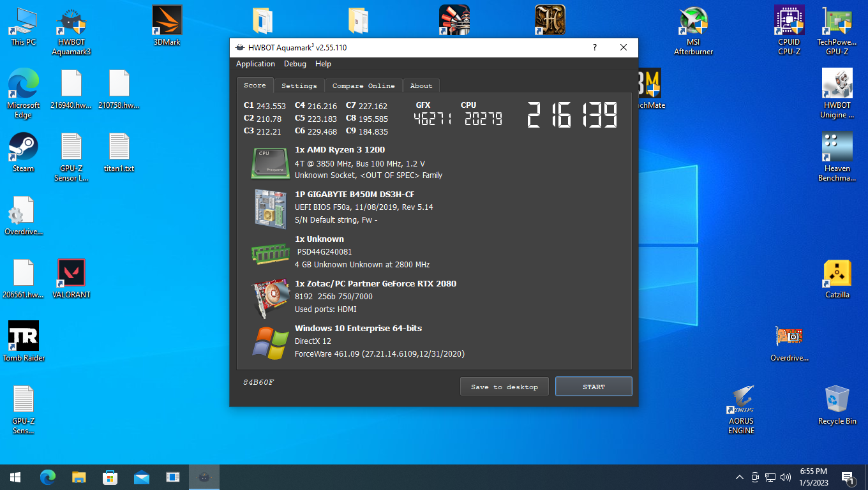Launch the Tomb Raider shortcut
The image size is (868, 490).
pyautogui.click(x=24, y=341)
